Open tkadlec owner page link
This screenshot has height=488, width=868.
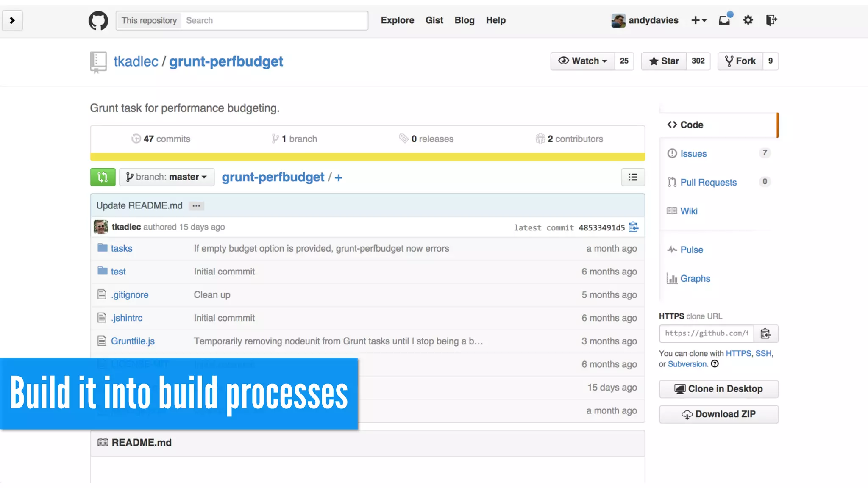136,61
